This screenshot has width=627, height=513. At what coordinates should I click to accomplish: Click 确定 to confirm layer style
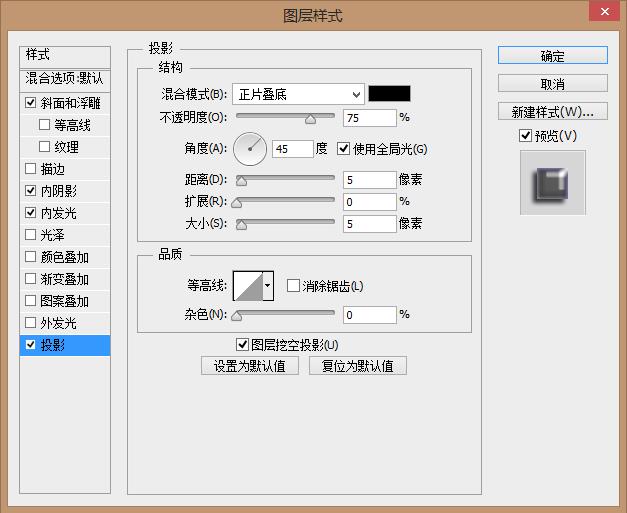[553, 55]
